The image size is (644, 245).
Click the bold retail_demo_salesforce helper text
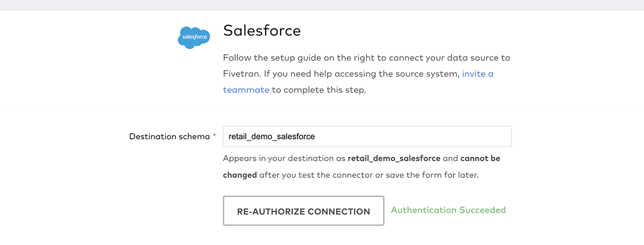394,159
